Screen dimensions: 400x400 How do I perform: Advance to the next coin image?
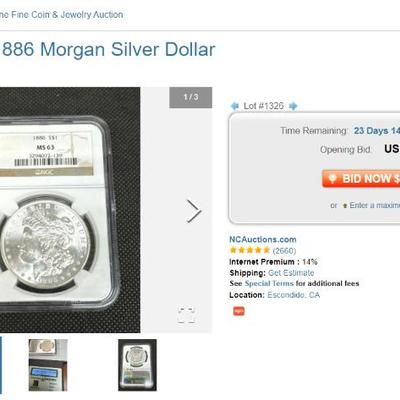194,211
